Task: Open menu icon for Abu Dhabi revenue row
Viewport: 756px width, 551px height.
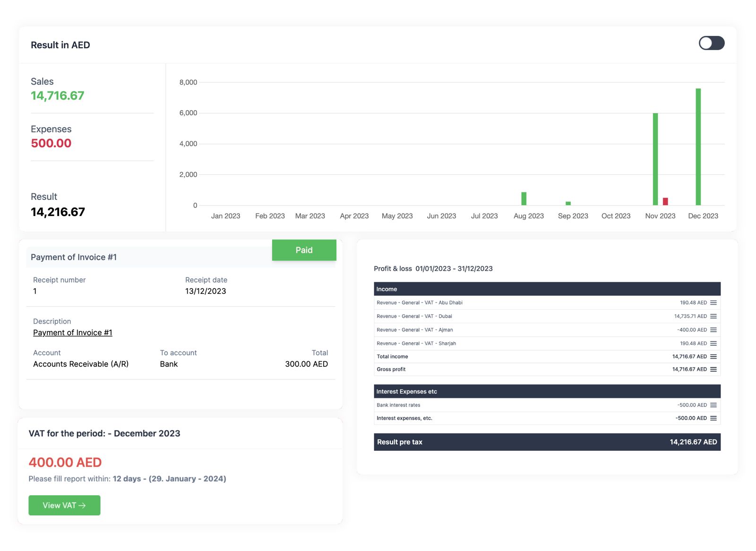Action: (x=713, y=303)
